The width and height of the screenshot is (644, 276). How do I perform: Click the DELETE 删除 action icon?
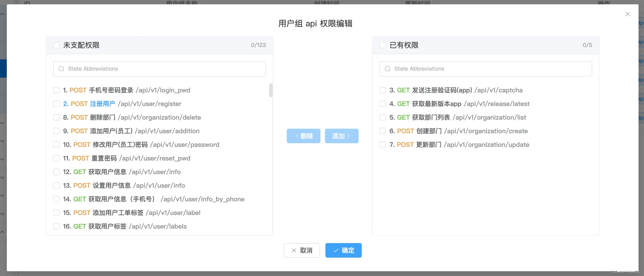[303, 136]
